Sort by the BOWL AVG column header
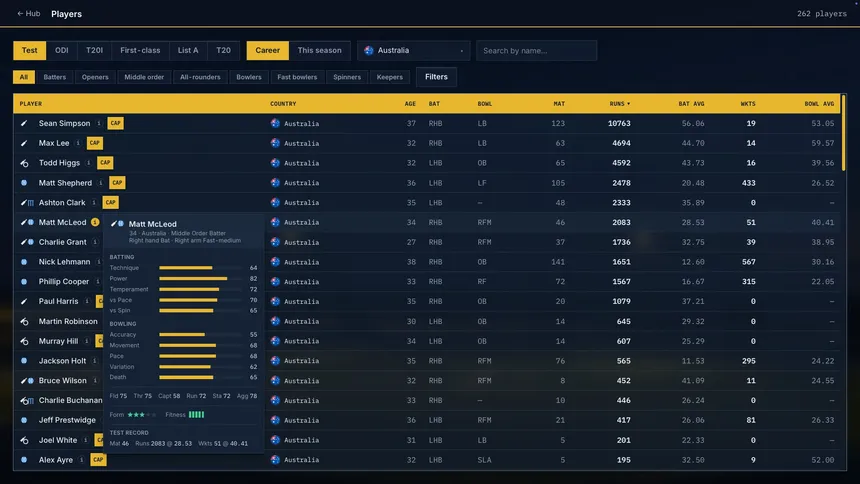 pyautogui.click(x=819, y=104)
